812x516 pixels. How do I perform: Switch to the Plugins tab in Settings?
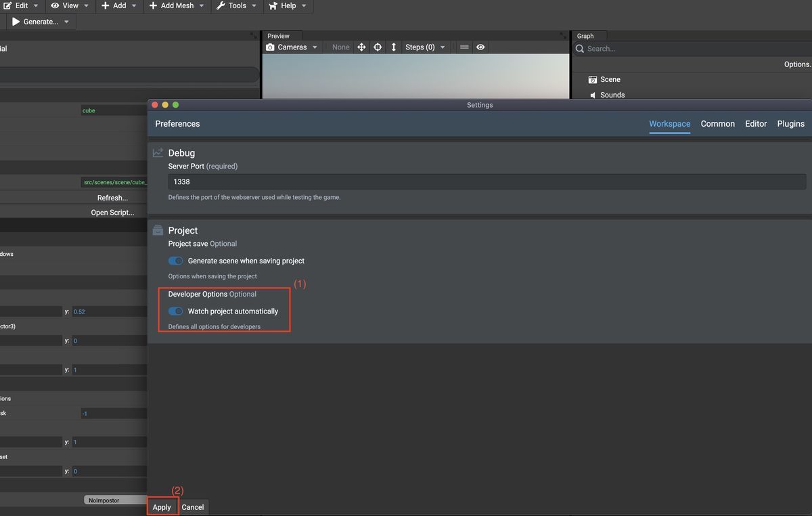click(790, 123)
